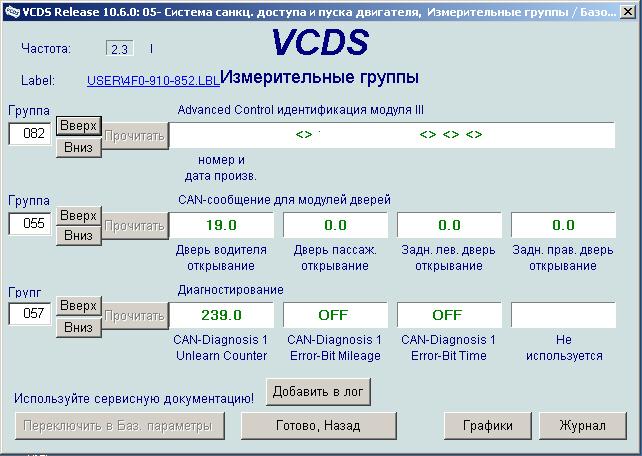This screenshot has height=456, width=642.
Task: Click the Измерительные группы heading
Action: click(319, 77)
